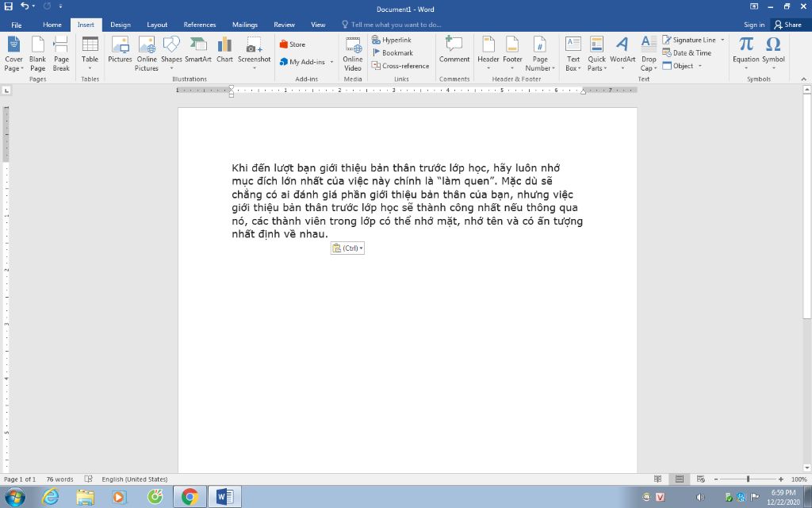Open the Windows Start menu

pyautogui.click(x=13, y=497)
